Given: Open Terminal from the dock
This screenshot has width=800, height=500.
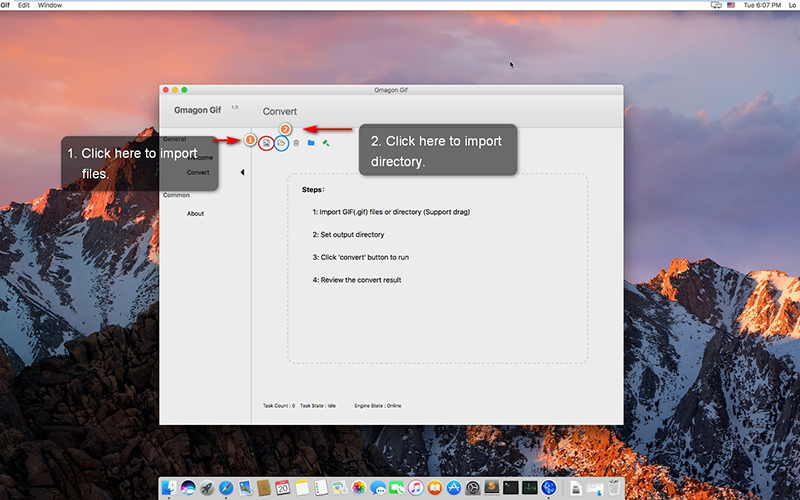Looking at the screenshot, I should click(x=511, y=488).
